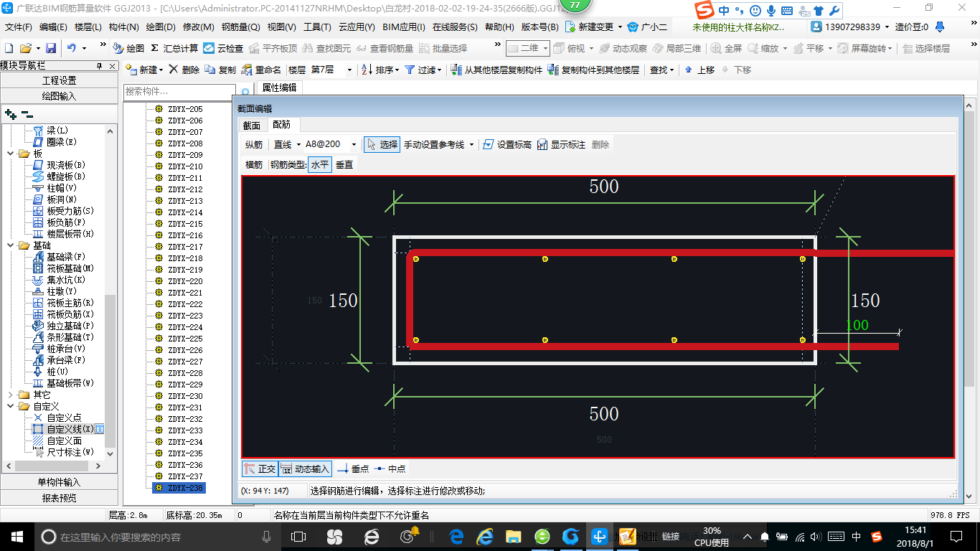This screenshot has height=551, width=980.
Task: Start 云检查 cloud check
Action: click(x=223, y=48)
